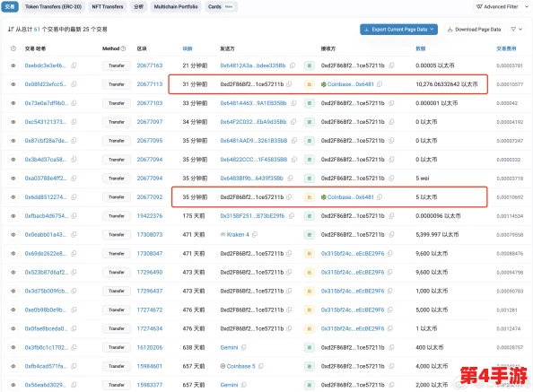Copy the Kraken 4 sender address

pyautogui.click(x=255, y=234)
